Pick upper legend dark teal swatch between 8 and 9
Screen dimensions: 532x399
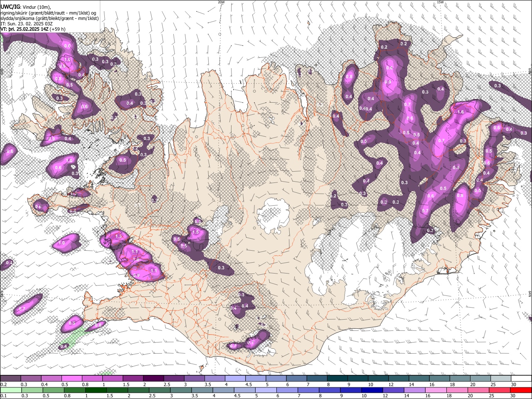point(337,379)
